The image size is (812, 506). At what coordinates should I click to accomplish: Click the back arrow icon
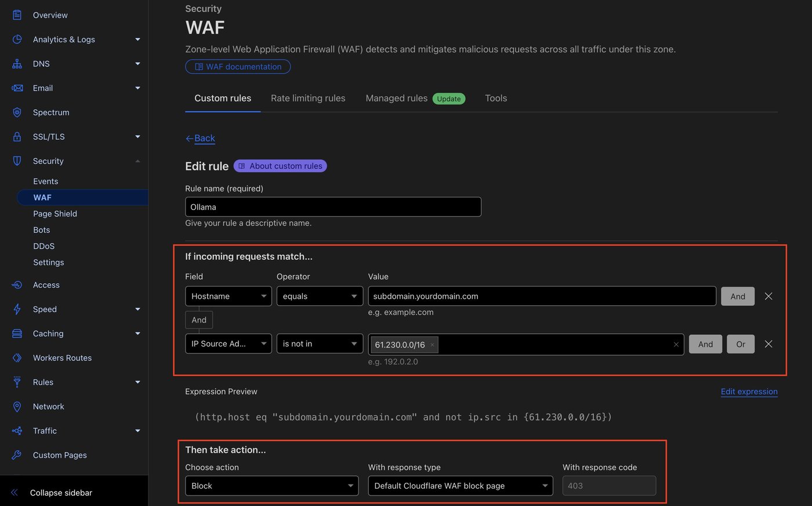(189, 138)
